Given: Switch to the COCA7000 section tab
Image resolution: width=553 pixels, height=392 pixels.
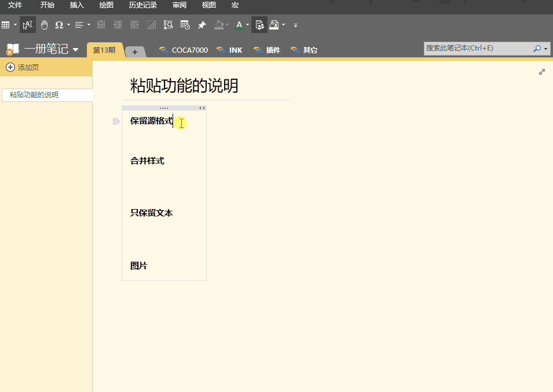Looking at the screenshot, I should point(184,50).
